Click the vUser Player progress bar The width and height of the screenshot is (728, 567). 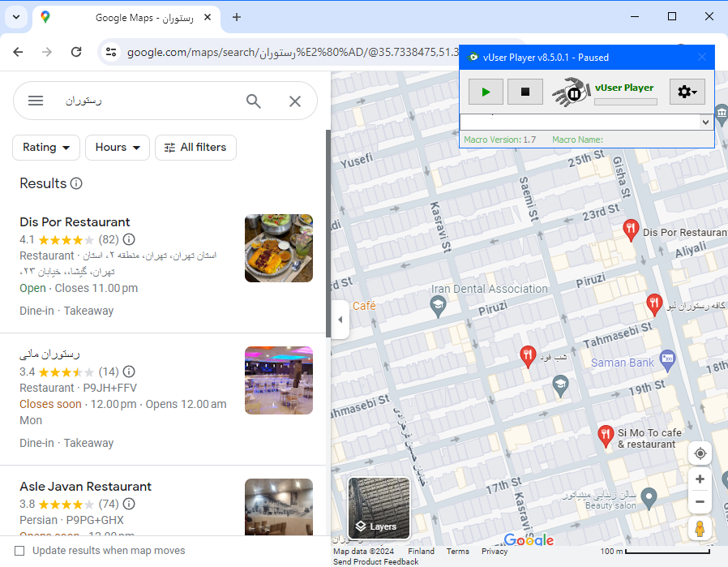[625, 101]
